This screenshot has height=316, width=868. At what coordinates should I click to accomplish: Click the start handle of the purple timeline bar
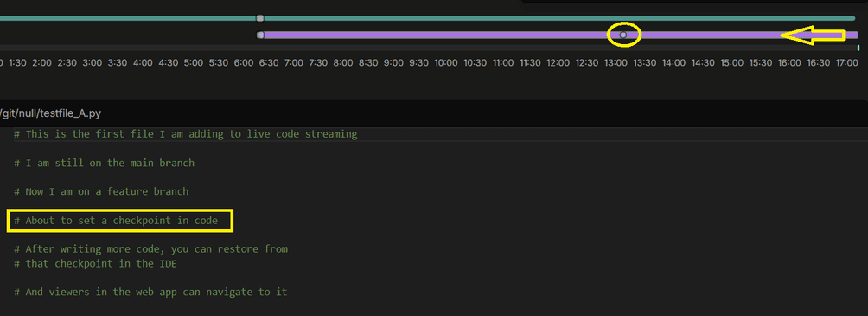coord(261,35)
